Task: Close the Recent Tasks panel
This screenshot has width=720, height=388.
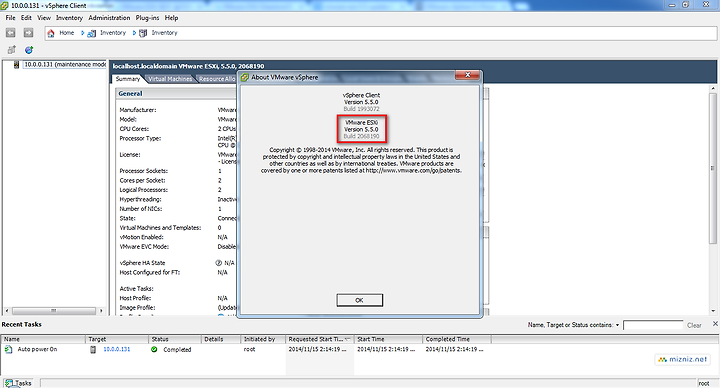Action: (715, 324)
